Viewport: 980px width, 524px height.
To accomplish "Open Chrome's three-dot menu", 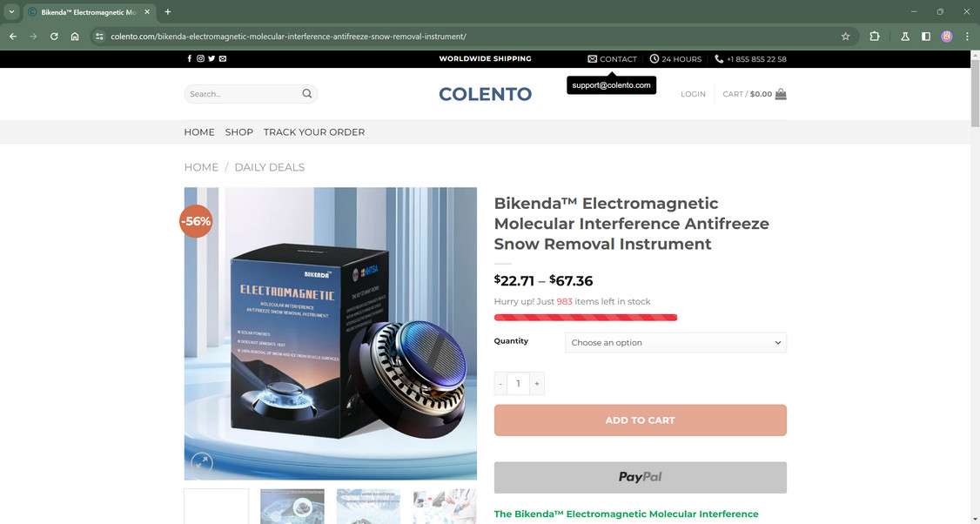I will [967, 37].
